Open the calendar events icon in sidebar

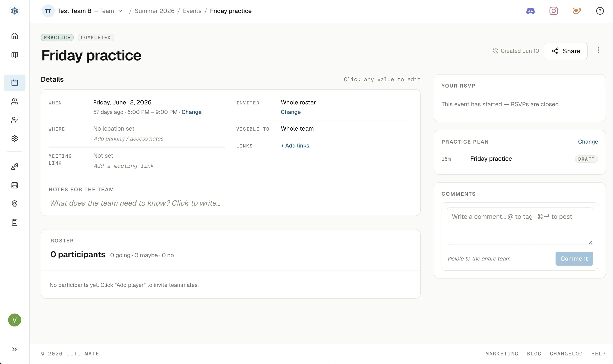(14, 83)
